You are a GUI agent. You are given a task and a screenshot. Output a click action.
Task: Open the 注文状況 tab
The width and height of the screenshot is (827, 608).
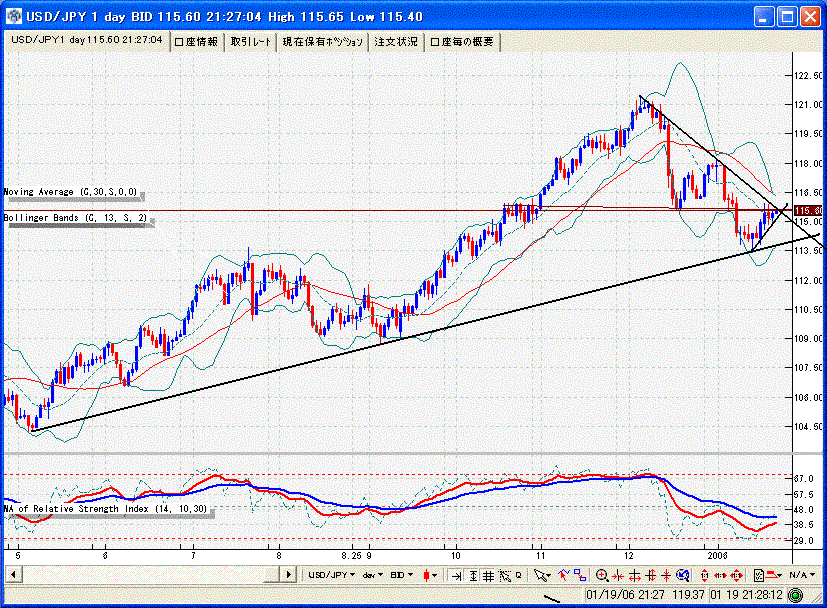tap(396, 41)
